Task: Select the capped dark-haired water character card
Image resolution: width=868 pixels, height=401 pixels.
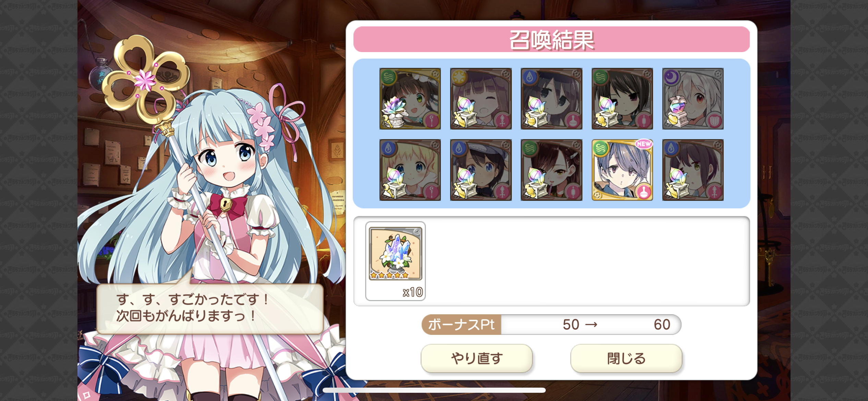Action: pyautogui.click(x=481, y=170)
